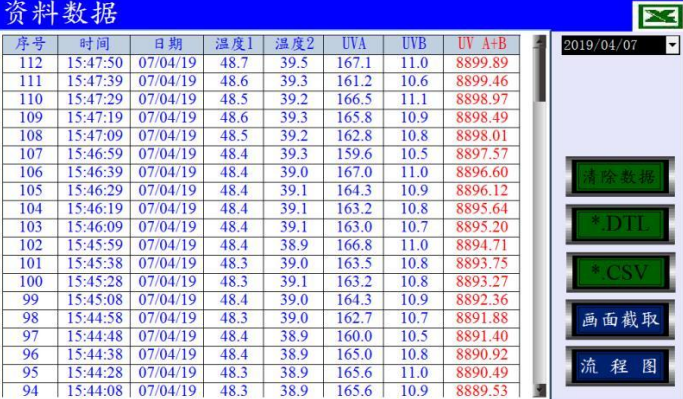
Task: Click UV A+B value 8889.53
Action: pyautogui.click(x=482, y=391)
